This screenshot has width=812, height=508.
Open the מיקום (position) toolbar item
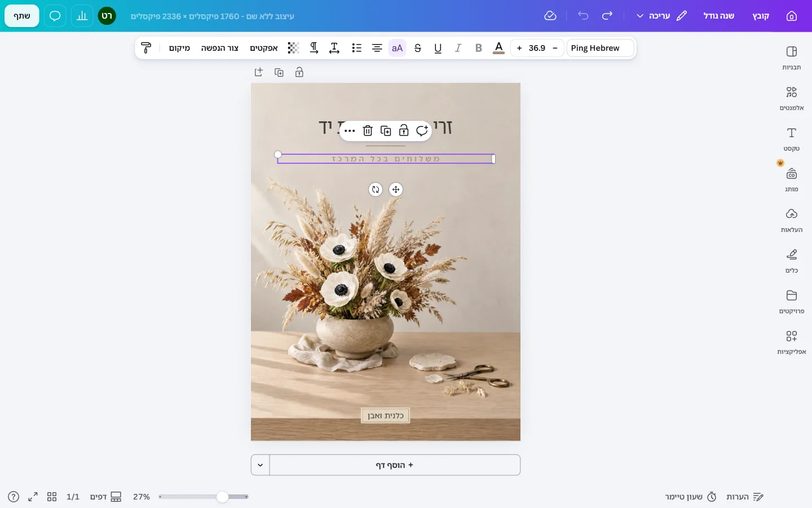(179, 48)
